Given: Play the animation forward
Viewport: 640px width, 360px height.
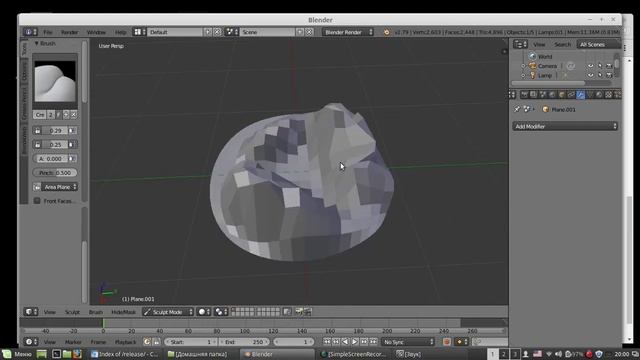Looking at the screenshot, I should 354,342.
